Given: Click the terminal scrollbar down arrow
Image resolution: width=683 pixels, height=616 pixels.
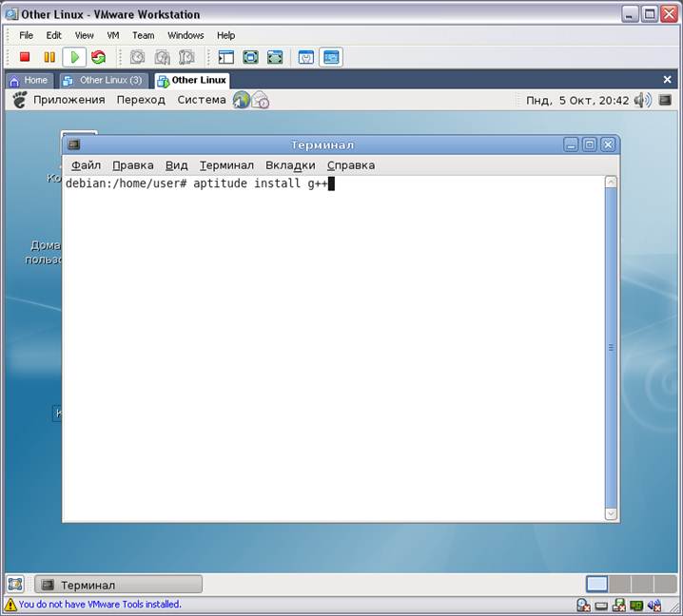Looking at the screenshot, I should 611,513.
